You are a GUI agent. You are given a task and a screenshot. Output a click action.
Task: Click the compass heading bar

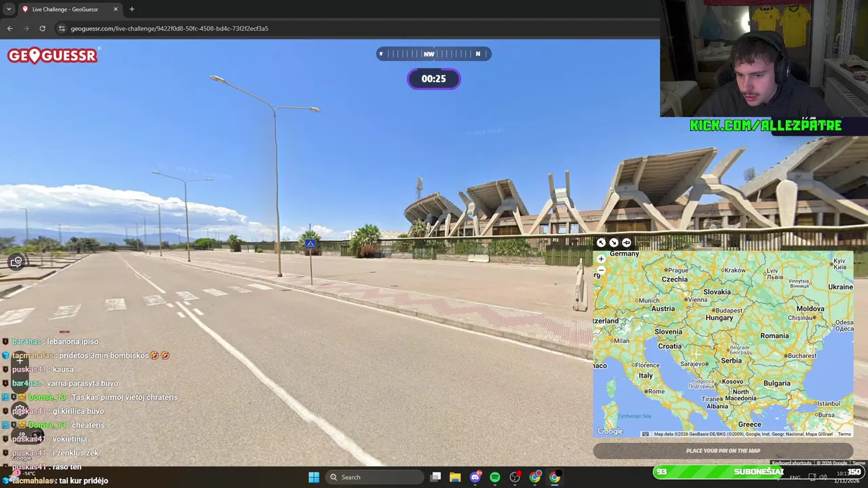point(434,54)
